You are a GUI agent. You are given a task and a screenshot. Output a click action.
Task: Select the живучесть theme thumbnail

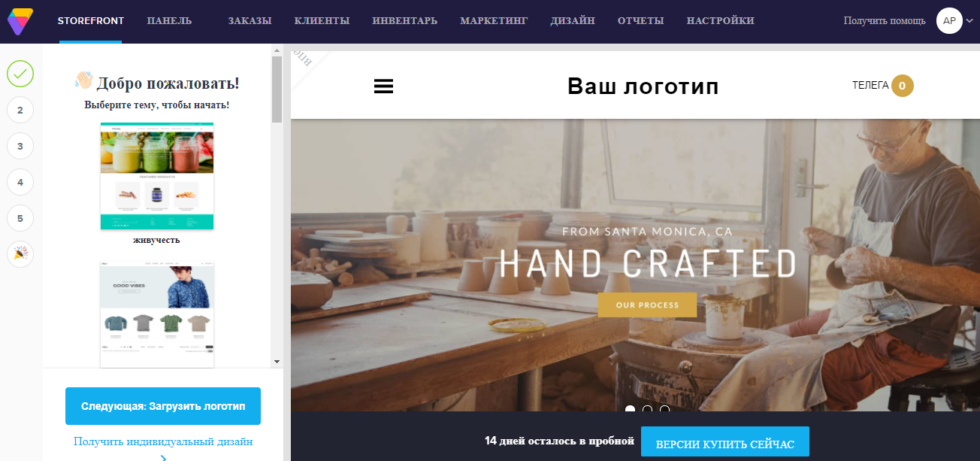(157, 177)
